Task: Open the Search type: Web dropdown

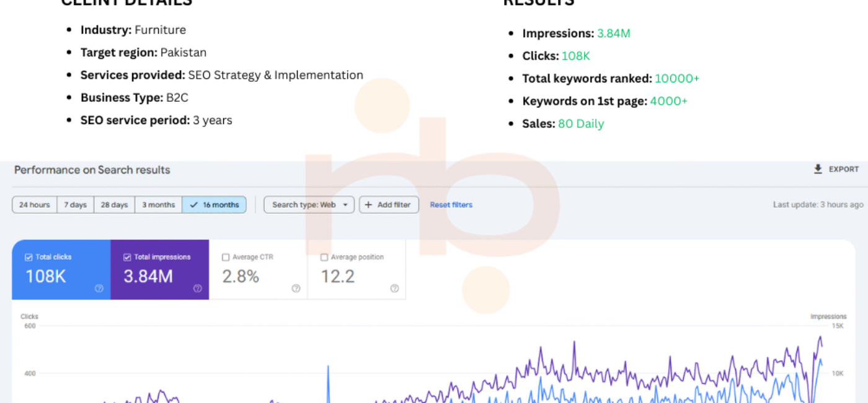Action: click(309, 205)
